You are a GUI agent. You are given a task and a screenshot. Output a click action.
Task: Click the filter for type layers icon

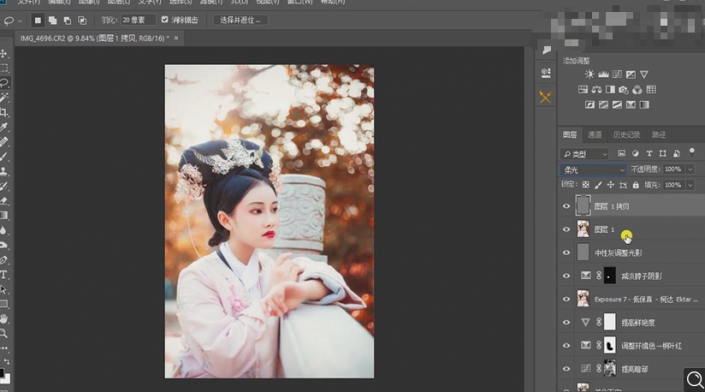649,154
